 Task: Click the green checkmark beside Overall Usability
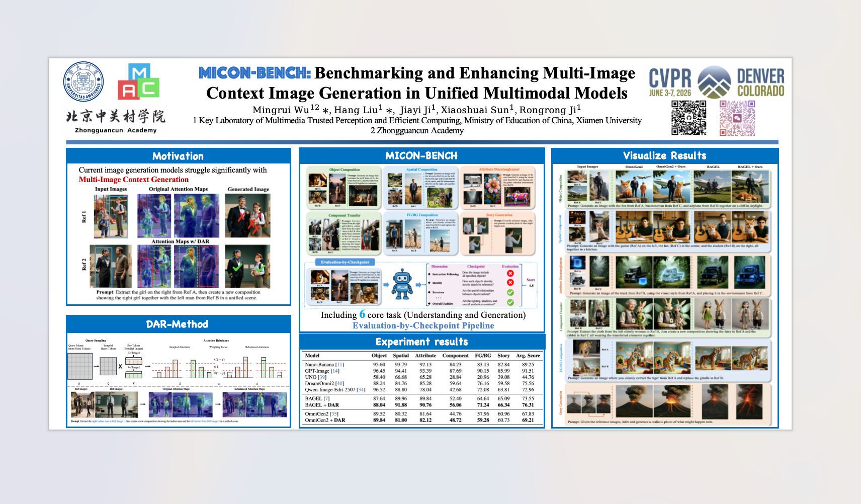pyautogui.click(x=510, y=302)
